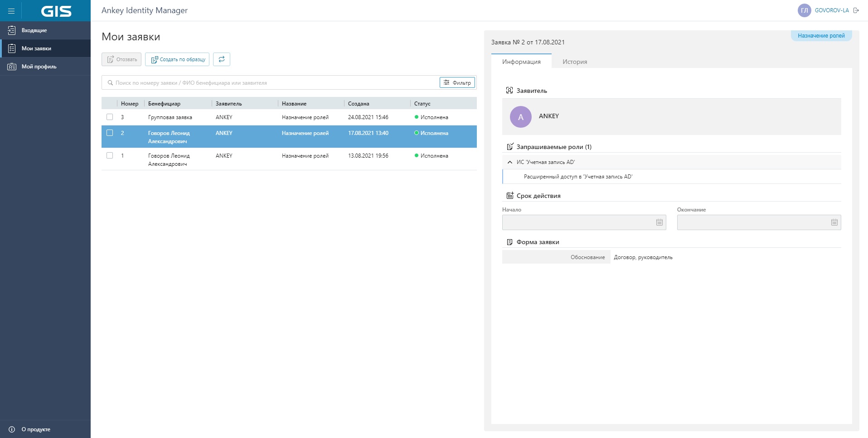Open О продукте at the sidebar bottom

click(45, 429)
